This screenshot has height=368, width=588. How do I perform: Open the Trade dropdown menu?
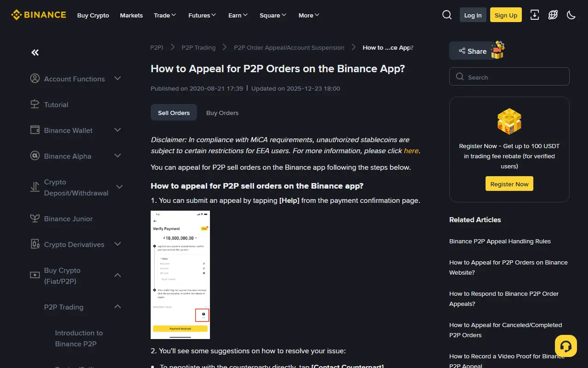coord(165,15)
